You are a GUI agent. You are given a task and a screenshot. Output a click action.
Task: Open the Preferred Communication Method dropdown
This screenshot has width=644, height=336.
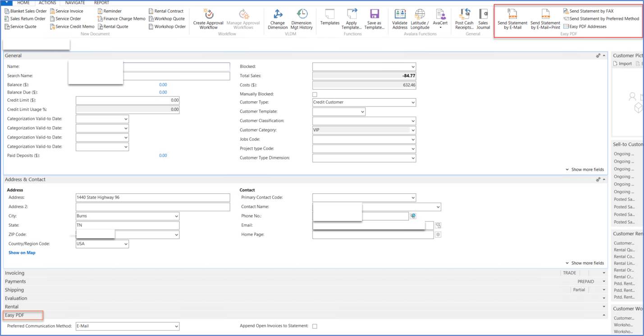click(x=176, y=326)
